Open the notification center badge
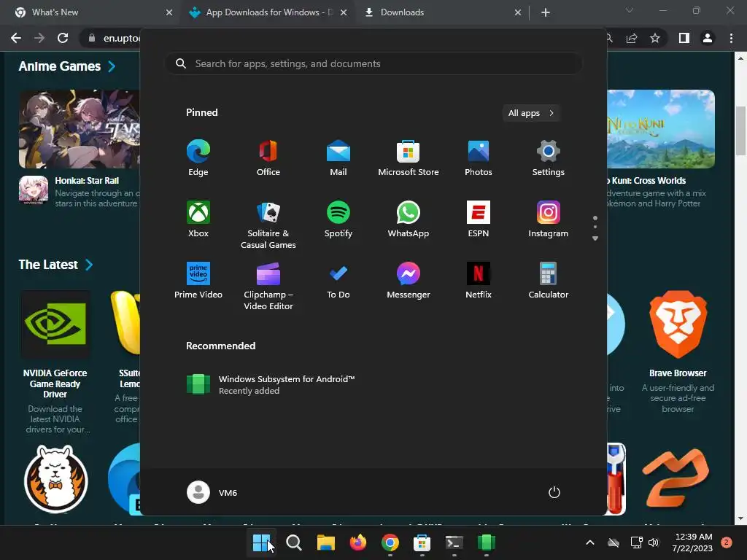The height and width of the screenshot is (560, 747). 727,542
